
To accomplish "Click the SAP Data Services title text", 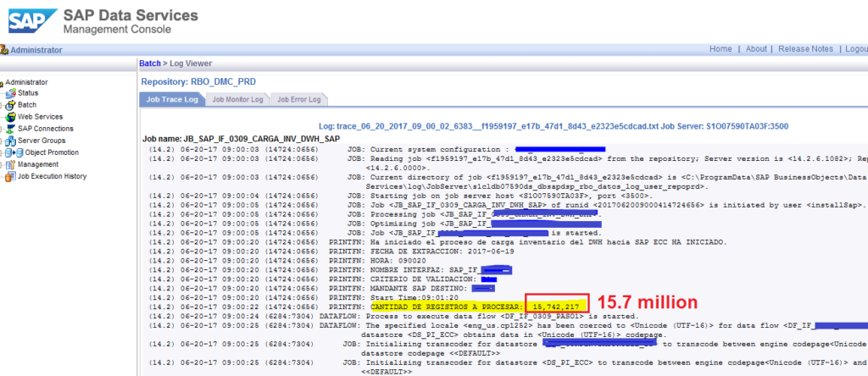I will coord(131,15).
